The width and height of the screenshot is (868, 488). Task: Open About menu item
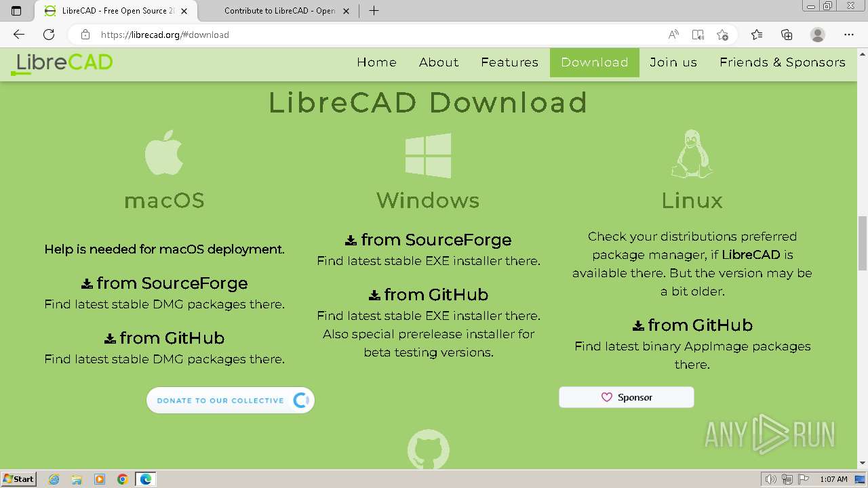click(439, 62)
